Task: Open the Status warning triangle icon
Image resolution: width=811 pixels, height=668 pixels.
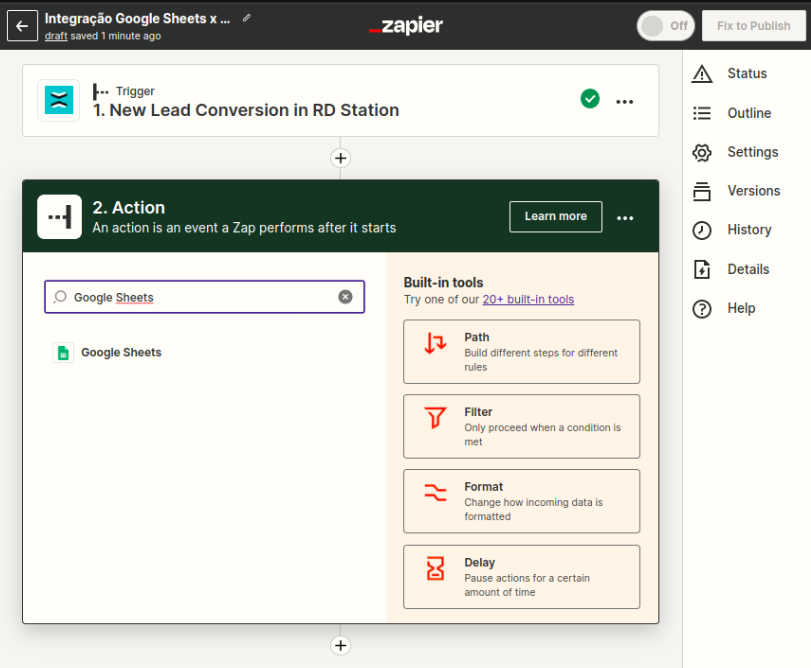Action: (702, 74)
